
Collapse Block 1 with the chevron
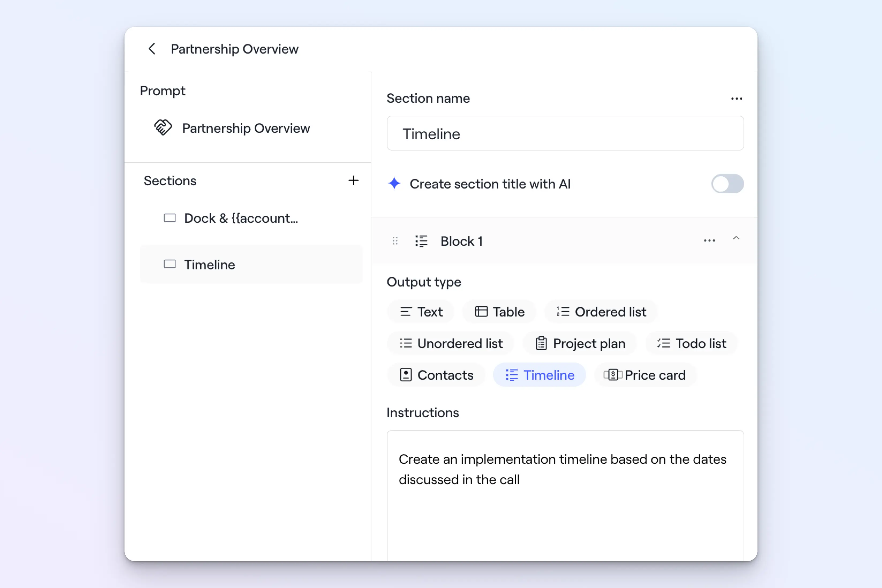click(736, 239)
